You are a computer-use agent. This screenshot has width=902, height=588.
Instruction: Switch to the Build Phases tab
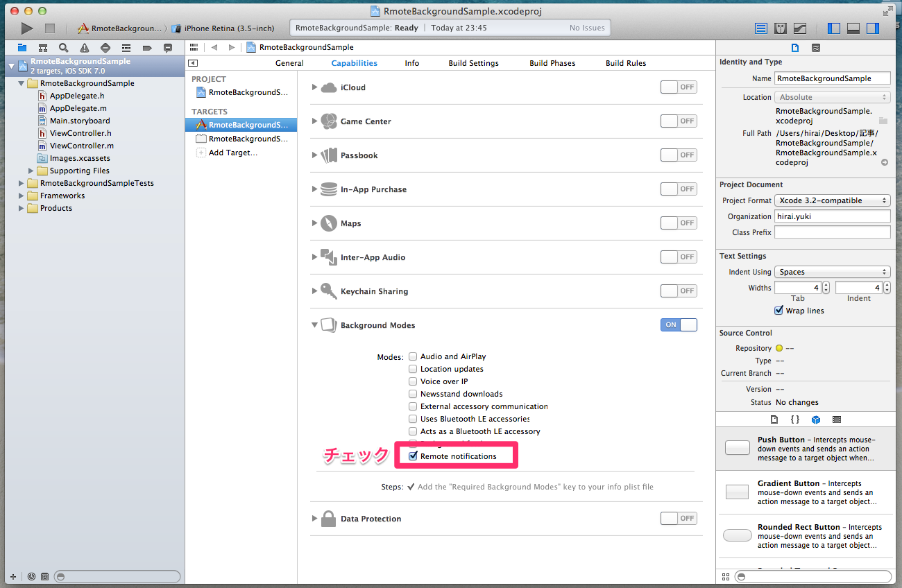552,62
